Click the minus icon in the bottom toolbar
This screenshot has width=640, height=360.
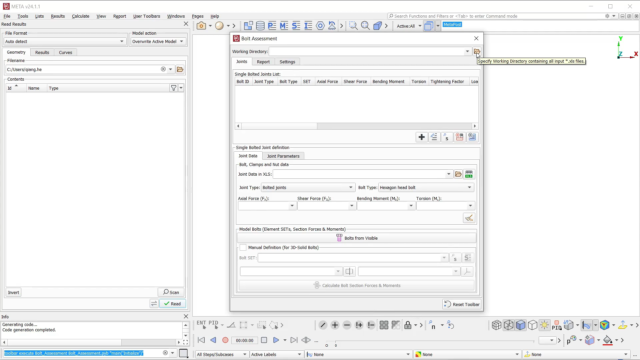click(x=347, y=325)
